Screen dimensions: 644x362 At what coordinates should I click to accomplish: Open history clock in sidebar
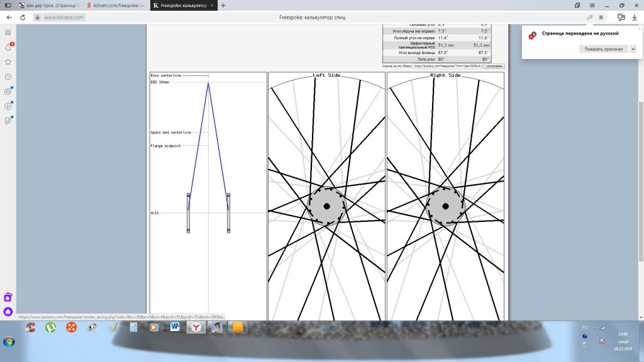[x=8, y=77]
